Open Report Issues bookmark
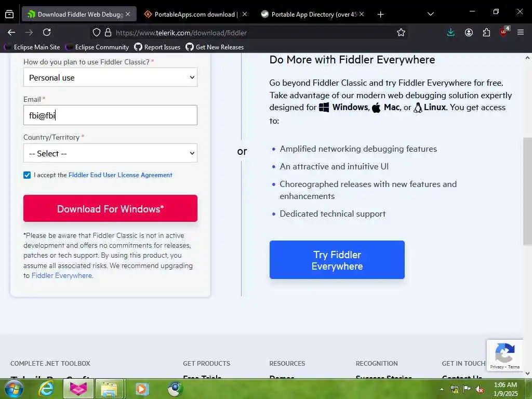This screenshot has width=532, height=399. [x=157, y=47]
